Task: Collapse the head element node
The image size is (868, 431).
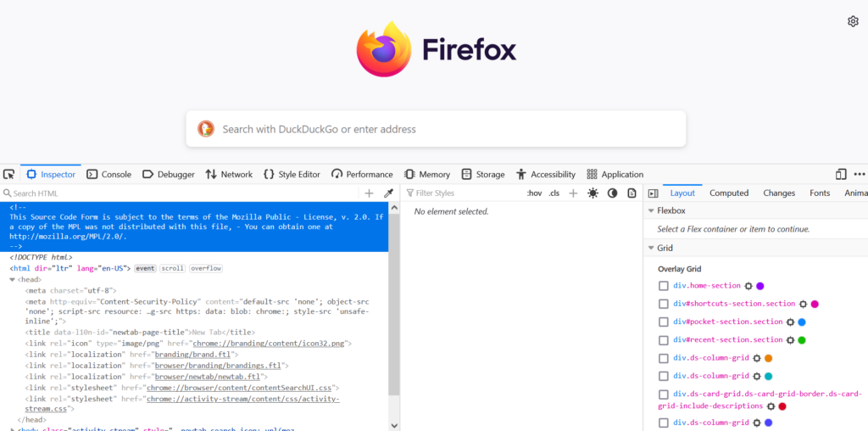Action: coord(12,280)
